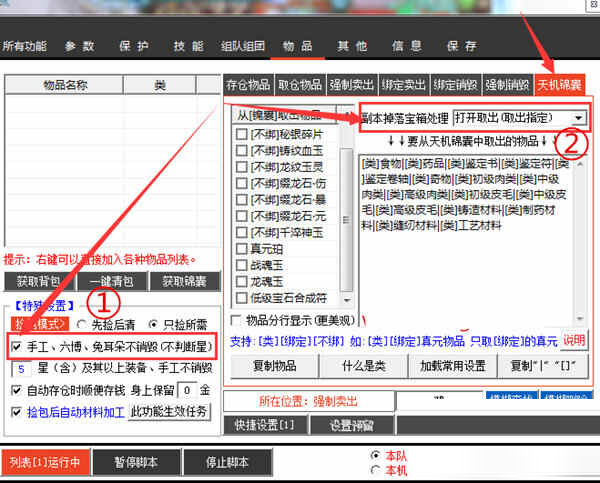Open the 信息 tab
This screenshot has width=600, height=483.
[407, 46]
